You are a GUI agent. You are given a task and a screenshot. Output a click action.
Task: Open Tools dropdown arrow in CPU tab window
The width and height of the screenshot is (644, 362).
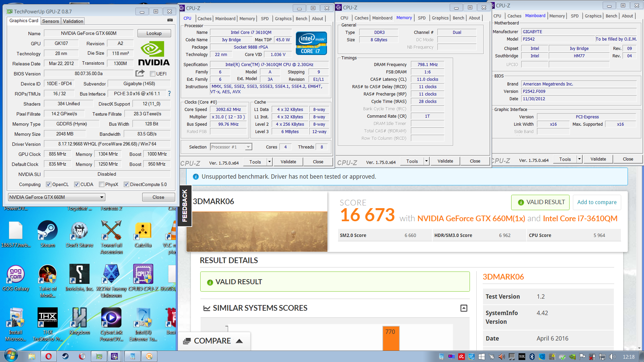pyautogui.click(x=269, y=162)
